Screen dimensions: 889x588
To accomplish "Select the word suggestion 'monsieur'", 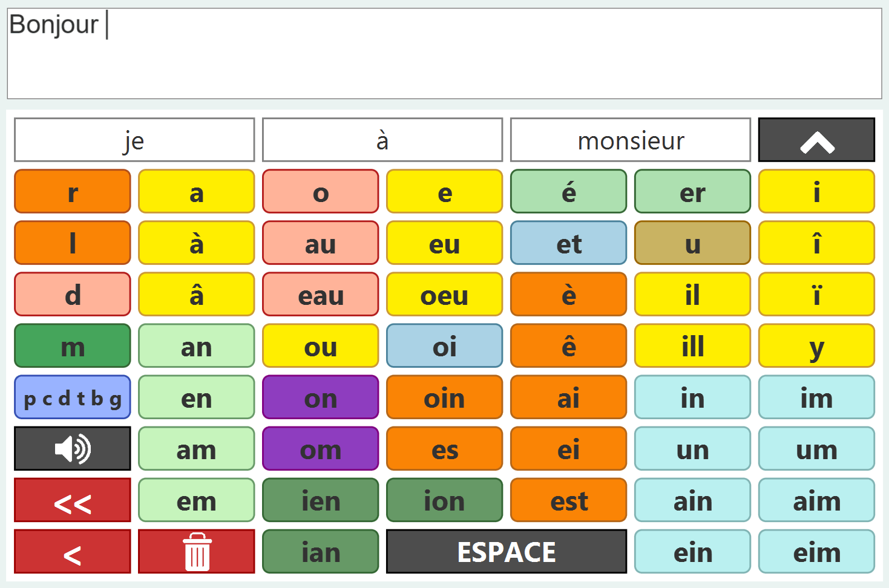I will [x=630, y=140].
